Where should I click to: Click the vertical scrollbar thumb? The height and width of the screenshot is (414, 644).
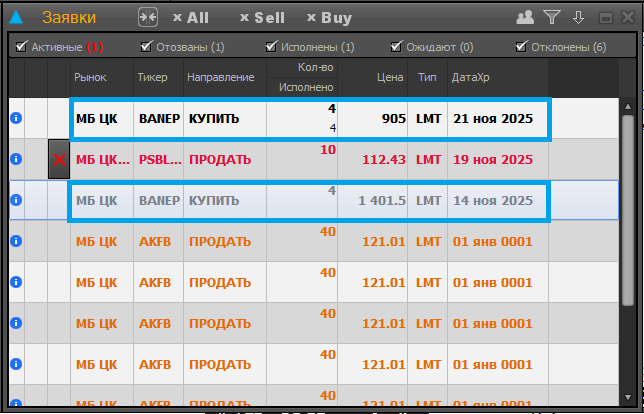pos(628,210)
